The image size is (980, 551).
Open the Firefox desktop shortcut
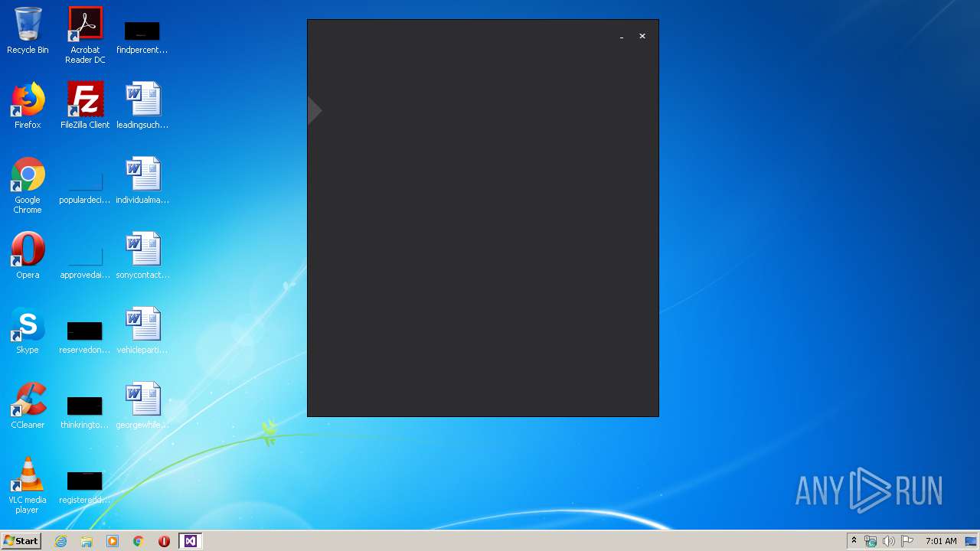pyautogui.click(x=28, y=106)
